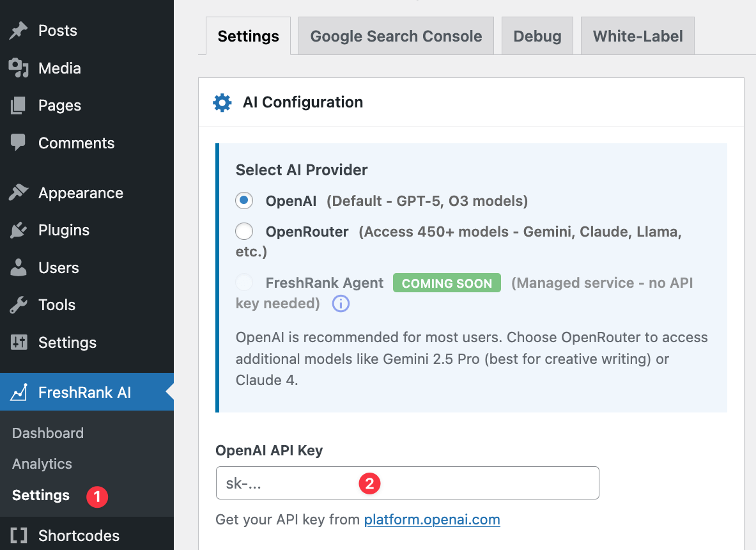This screenshot has width=756, height=550.
Task: Choose OpenRouter as the AI provider
Action: 244,231
